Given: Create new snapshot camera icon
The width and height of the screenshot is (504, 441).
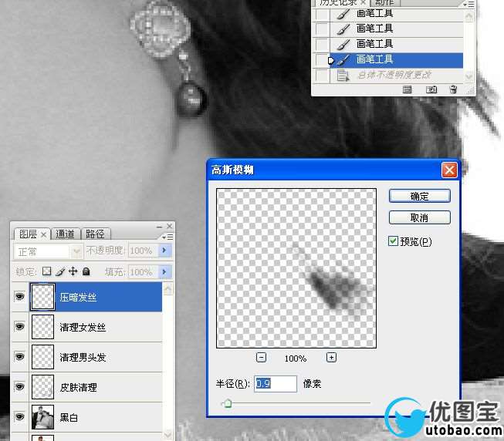Looking at the screenshot, I should coord(431,89).
